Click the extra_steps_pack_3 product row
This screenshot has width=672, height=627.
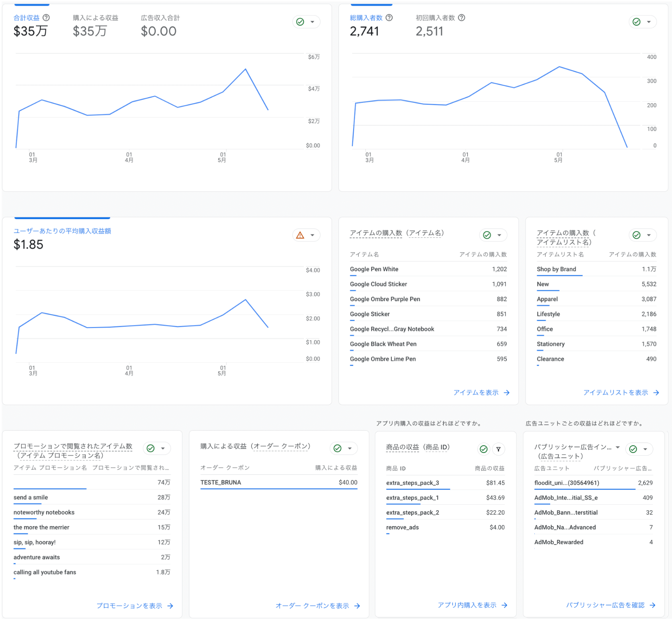point(445,483)
